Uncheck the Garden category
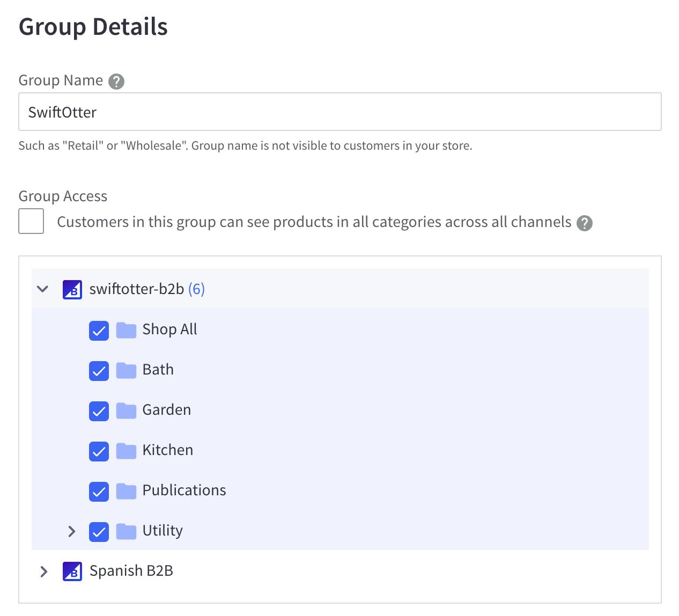679x616 pixels. point(99,411)
